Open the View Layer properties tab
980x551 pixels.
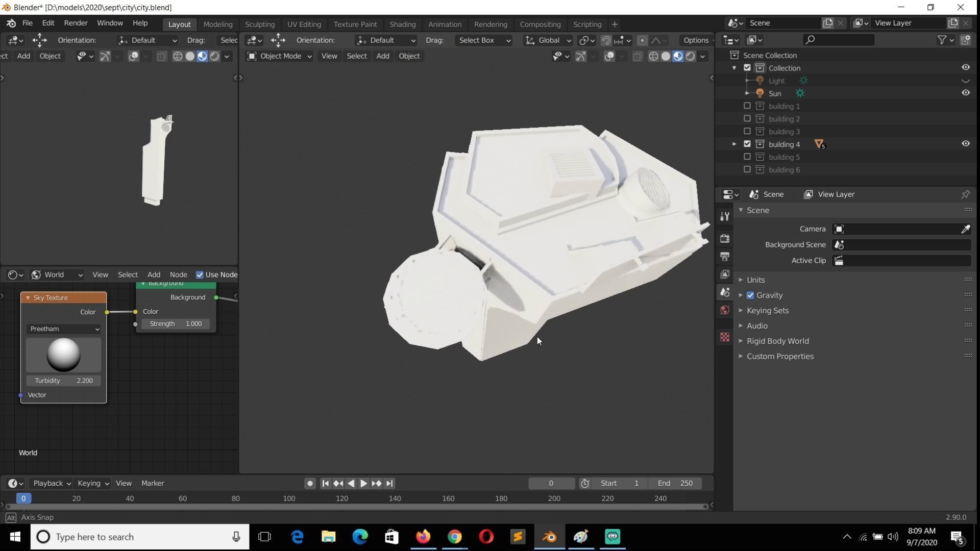point(725,274)
